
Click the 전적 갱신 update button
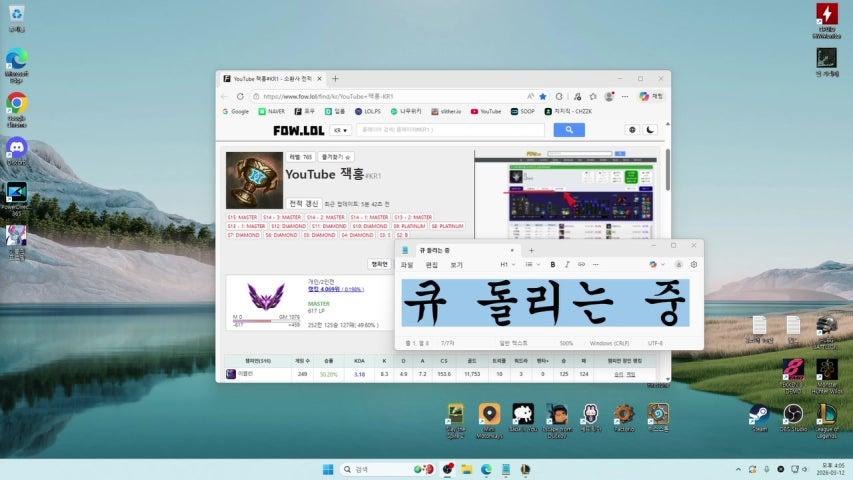coord(304,204)
